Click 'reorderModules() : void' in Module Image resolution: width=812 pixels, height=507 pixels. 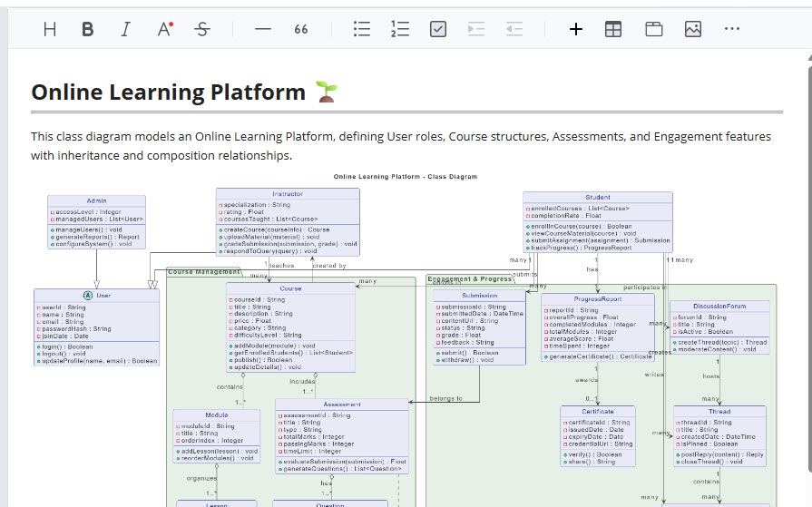[x=217, y=458]
